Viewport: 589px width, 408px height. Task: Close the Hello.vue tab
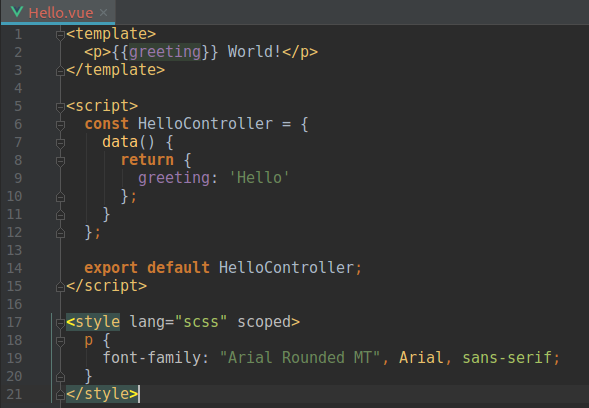104,13
